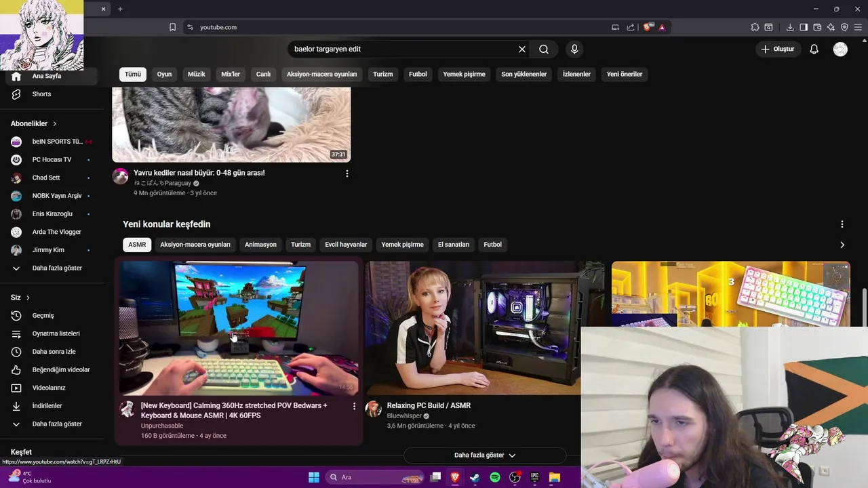Screen dimensions: 868x488
Task: Open Beğendiğim videolar in sidebar
Action: (x=52, y=369)
